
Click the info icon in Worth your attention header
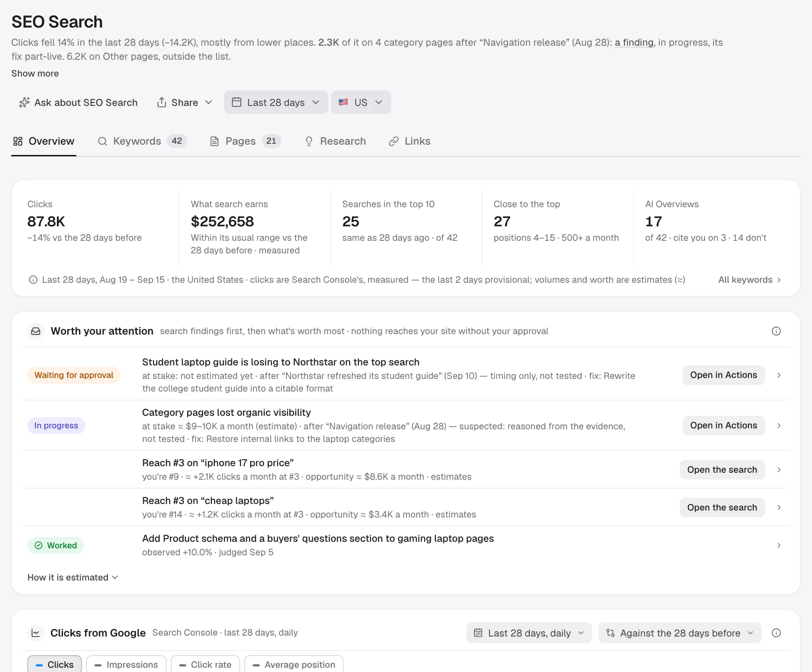click(776, 331)
